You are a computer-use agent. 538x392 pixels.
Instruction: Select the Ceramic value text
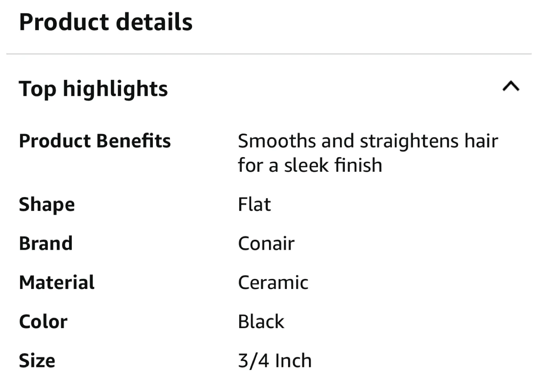pos(273,283)
